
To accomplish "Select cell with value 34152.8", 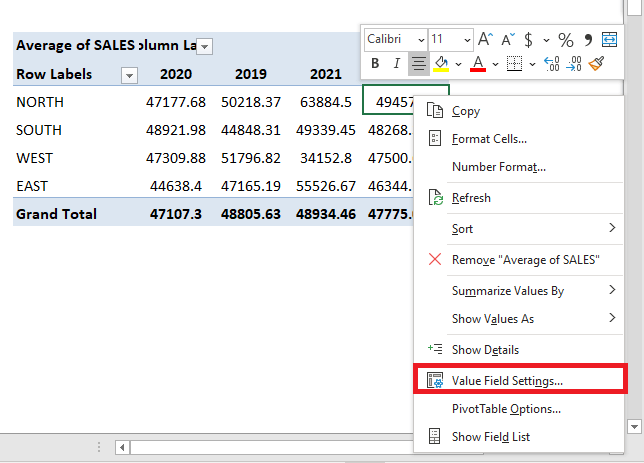I will click(326, 158).
